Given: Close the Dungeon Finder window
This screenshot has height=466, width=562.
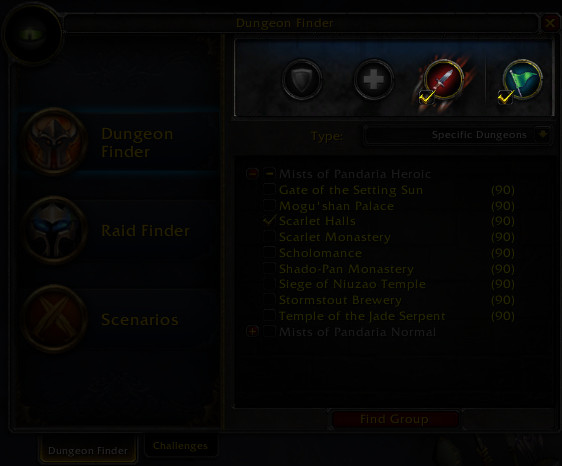Looking at the screenshot, I should click(x=549, y=23).
